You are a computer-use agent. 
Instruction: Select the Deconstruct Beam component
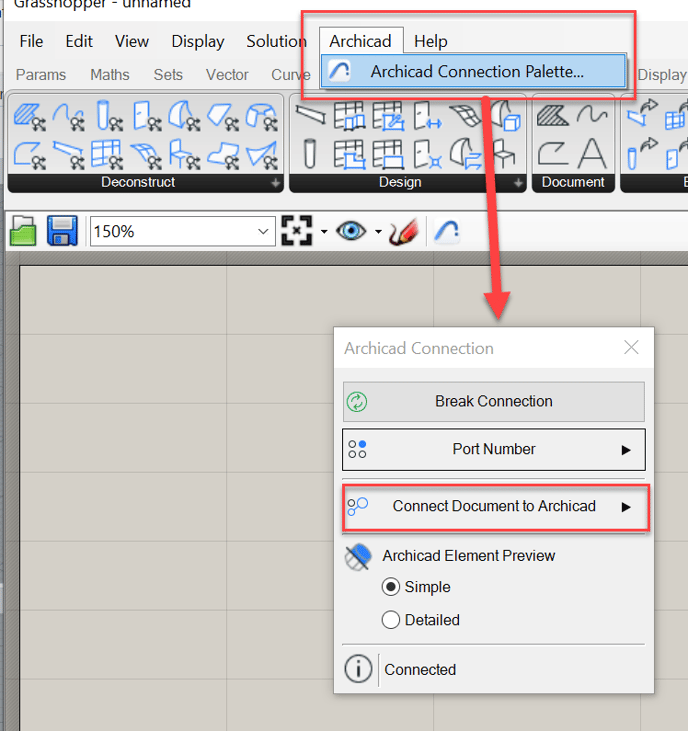(69, 154)
